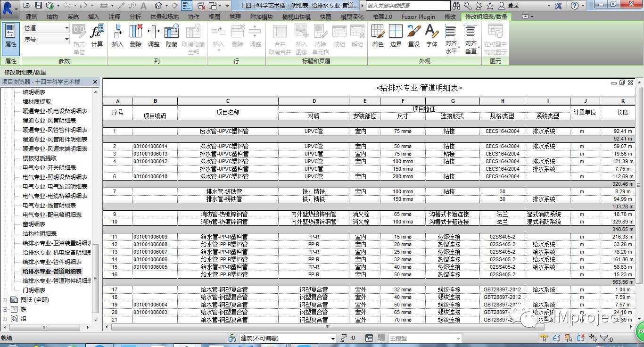
Task: Open the 体量和场地 ribbon tab
Action: pos(164,17)
